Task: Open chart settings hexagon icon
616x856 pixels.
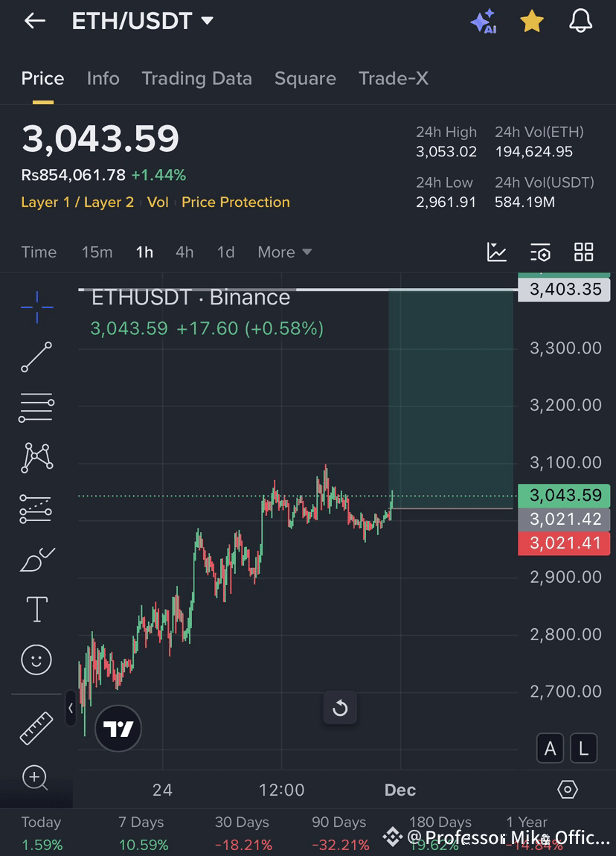Action: point(568,790)
